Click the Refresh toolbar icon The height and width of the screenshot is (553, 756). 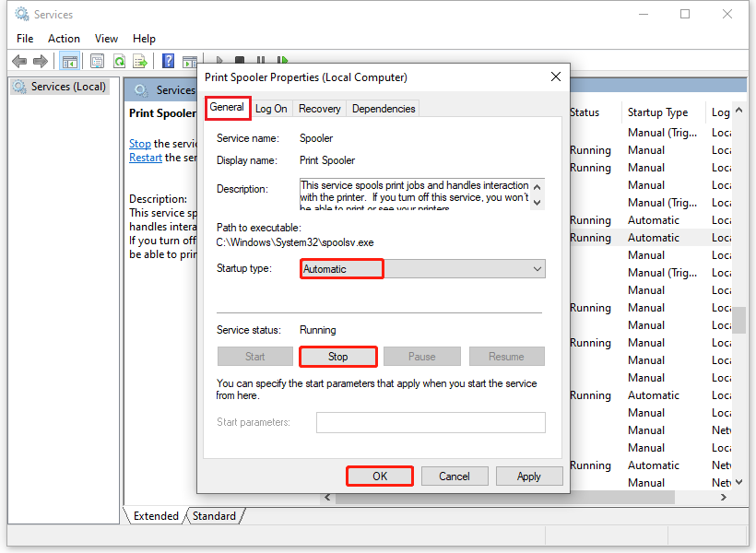point(119,61)
